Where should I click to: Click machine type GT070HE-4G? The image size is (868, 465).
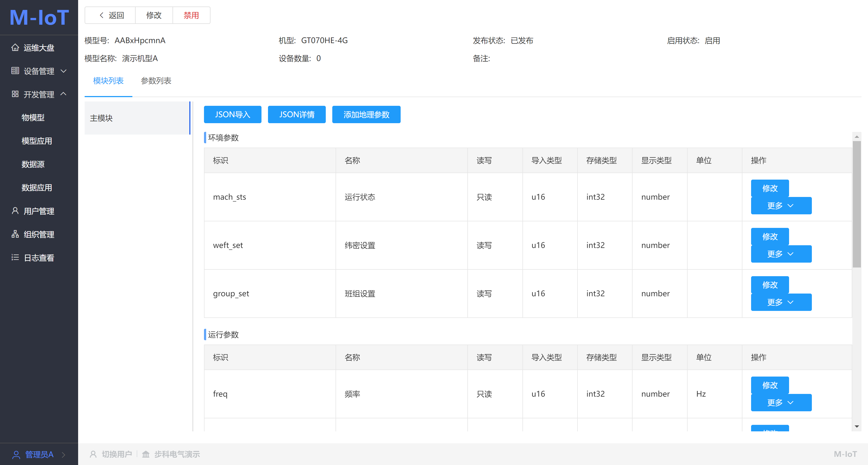click(x=324, y=40)
